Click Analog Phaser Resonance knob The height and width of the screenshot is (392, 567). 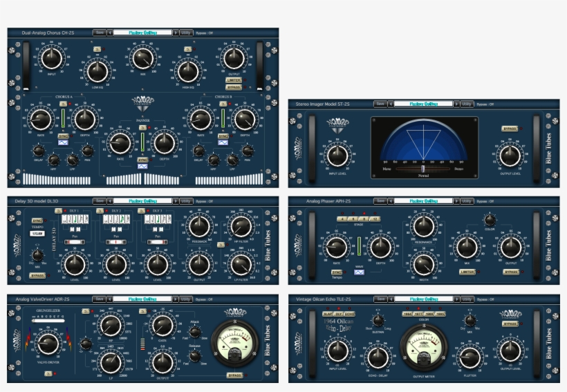(423, 225)
